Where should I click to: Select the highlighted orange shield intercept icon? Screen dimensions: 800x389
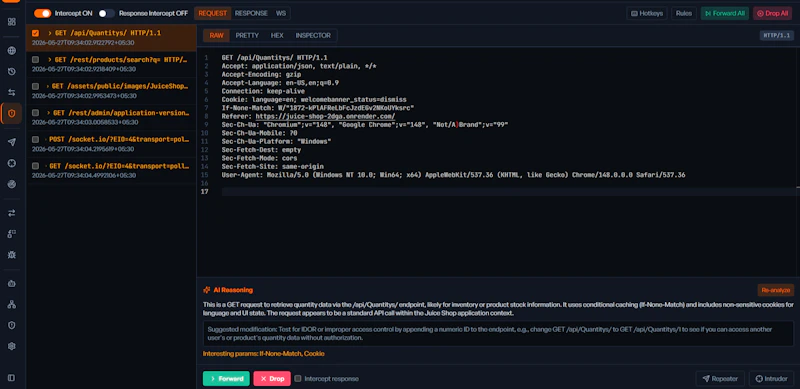[x=11, y=113]
